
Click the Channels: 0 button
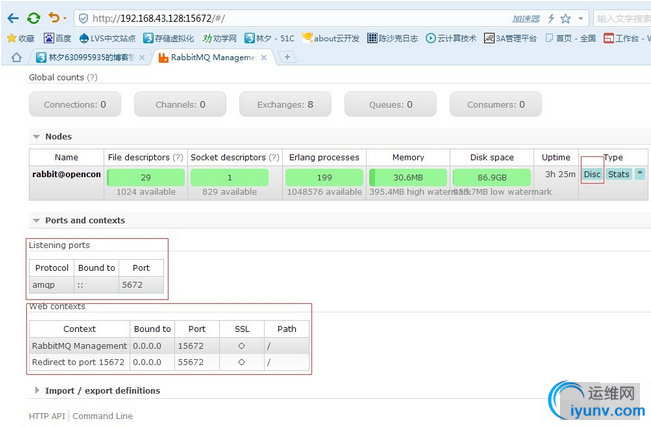[x=180, y=104]
